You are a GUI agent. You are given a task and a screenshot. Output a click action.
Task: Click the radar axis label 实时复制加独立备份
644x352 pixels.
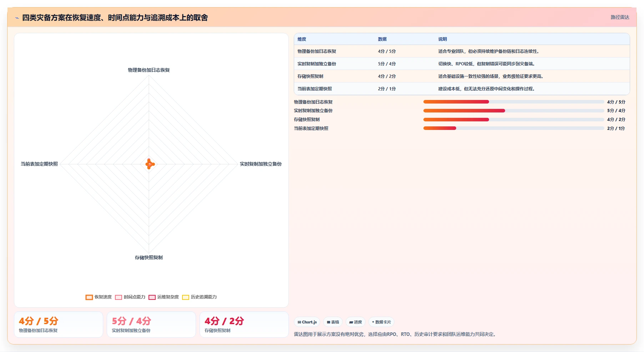(x=261, y=164)
